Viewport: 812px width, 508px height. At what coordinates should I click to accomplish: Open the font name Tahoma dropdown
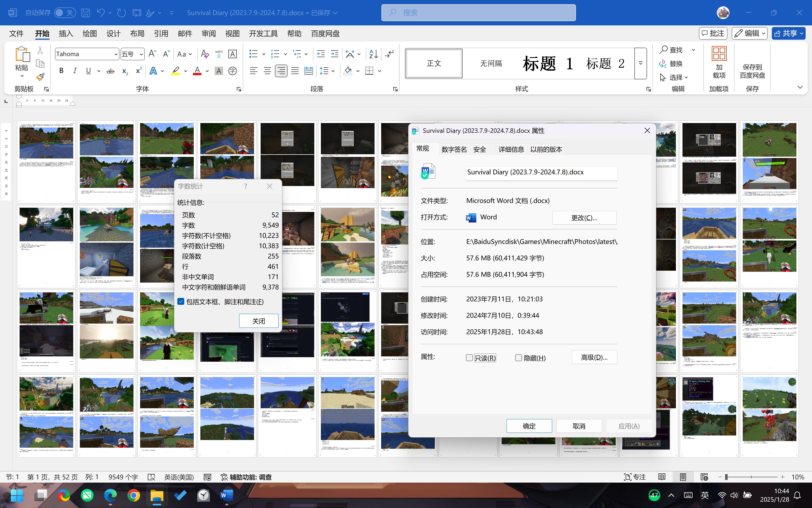click(116, 54)
